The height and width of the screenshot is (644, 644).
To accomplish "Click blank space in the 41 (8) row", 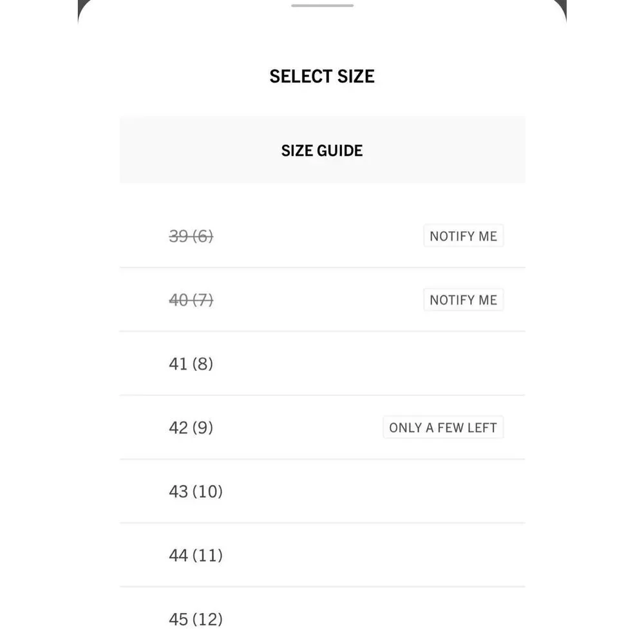I will pos(370,364).
